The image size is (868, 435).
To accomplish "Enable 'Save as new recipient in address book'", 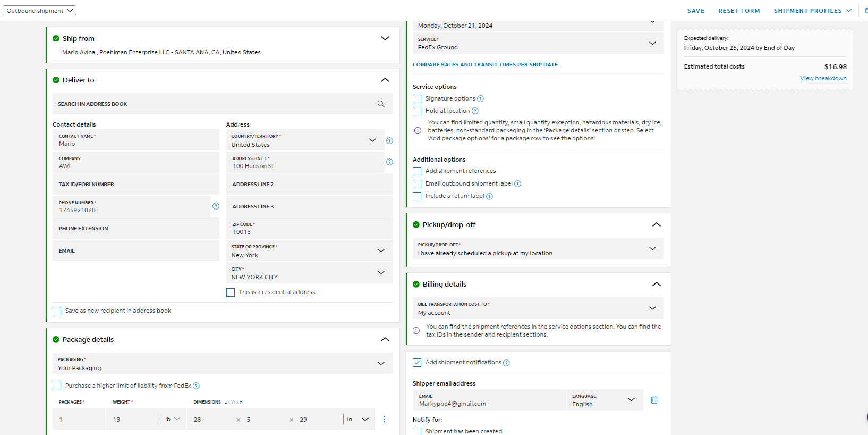I will click(57, 311).
